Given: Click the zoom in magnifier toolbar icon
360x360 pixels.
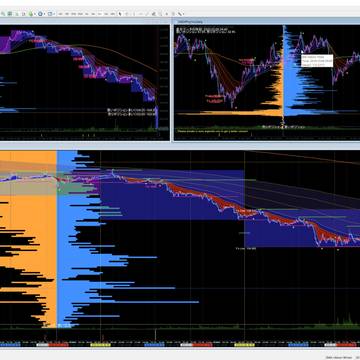Looking at the screenshot, I should point(3,14).
